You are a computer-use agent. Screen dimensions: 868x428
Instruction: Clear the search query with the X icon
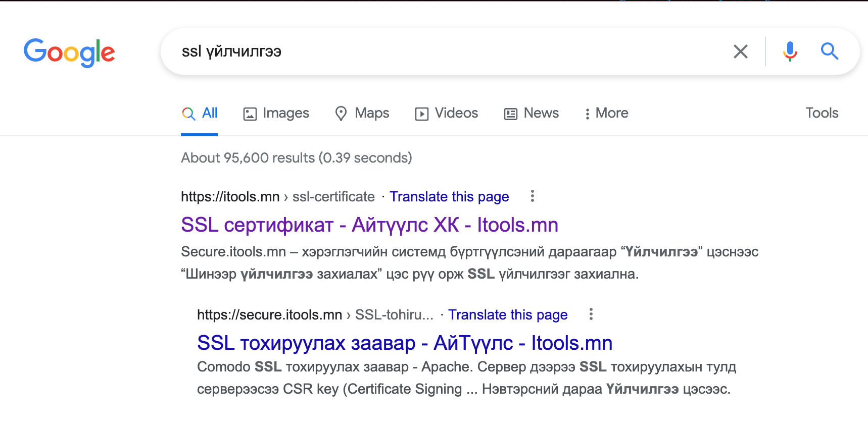click(740, 51)
